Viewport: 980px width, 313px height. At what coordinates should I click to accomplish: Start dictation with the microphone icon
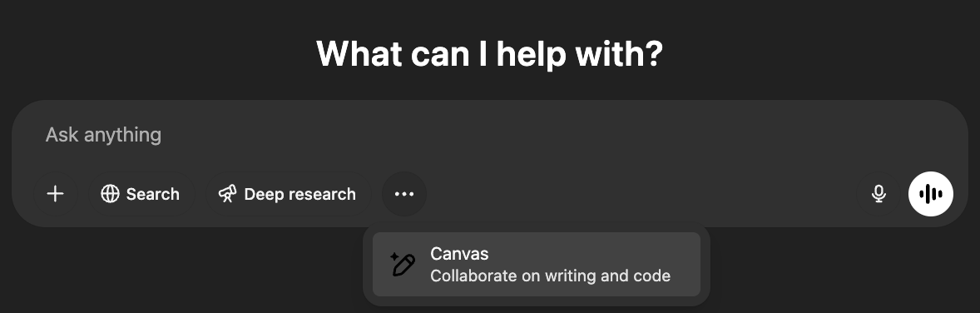[879, 194]
